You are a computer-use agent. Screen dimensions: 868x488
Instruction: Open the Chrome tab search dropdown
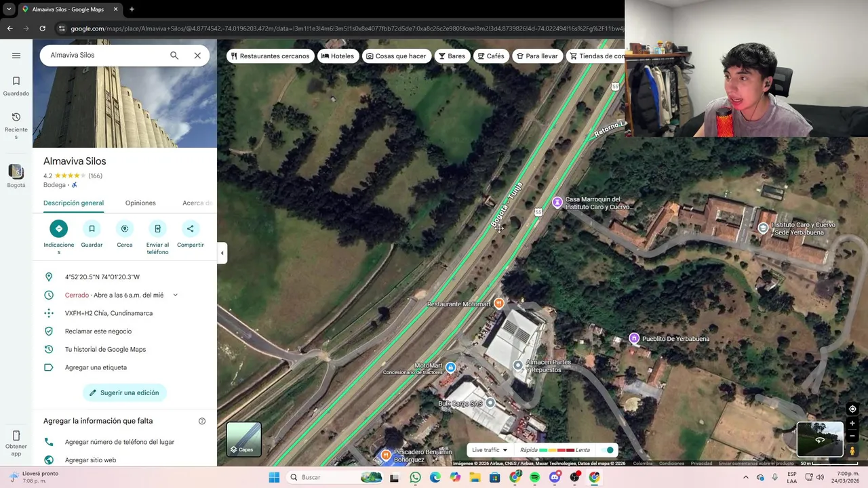pyautogui.click(x=9, y=9)
